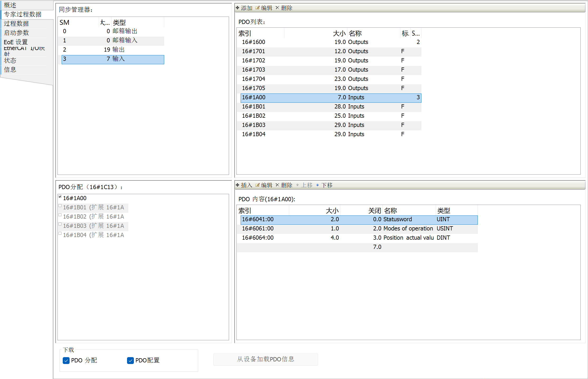Click the 索引 header in PDO list
The image size is (588, 379).
click(261, 33)
